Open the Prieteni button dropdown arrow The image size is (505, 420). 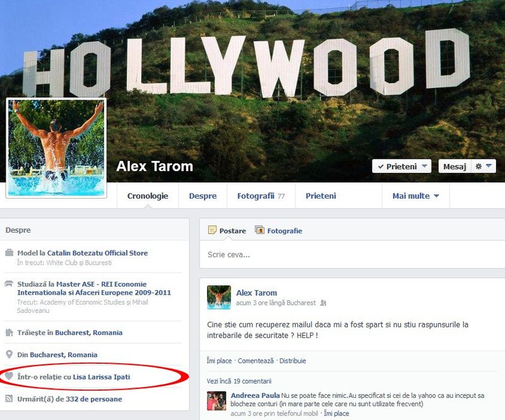pyautogui.click(x=424, y=166)
